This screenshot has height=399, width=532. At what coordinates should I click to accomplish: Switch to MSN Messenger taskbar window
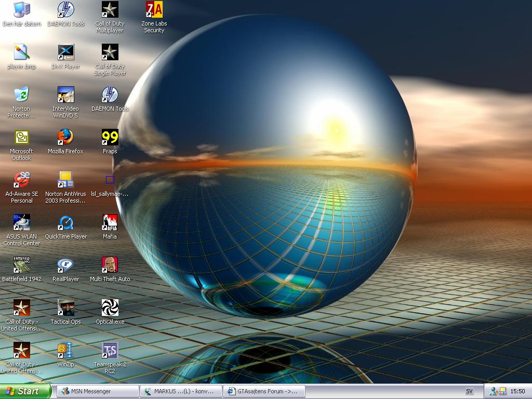pyautogui.click(x=98, y=391)
